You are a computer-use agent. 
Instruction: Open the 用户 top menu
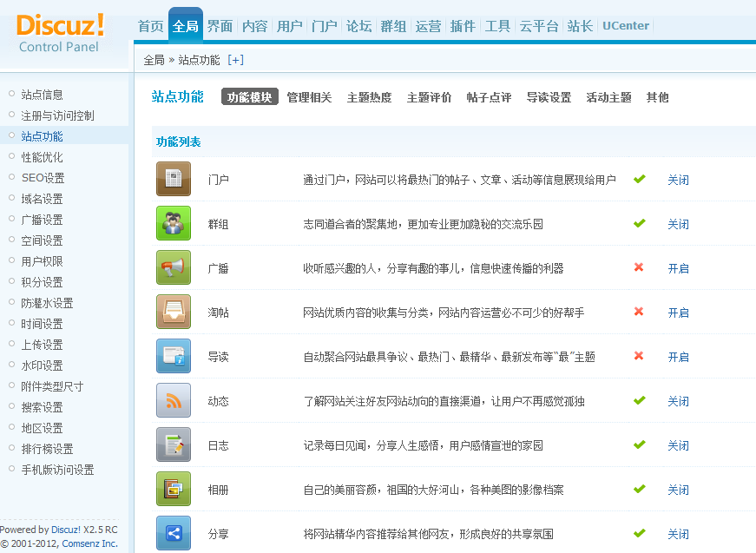click(289, 26)
